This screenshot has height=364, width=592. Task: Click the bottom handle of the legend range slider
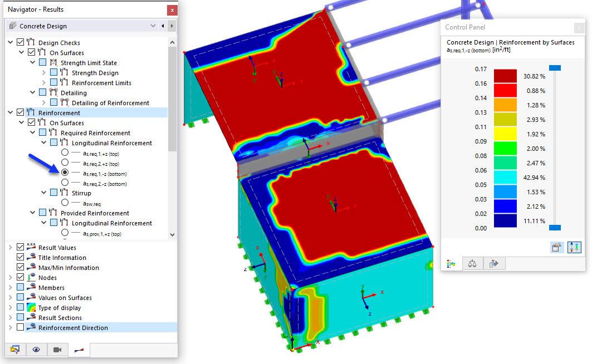(555, 228)
